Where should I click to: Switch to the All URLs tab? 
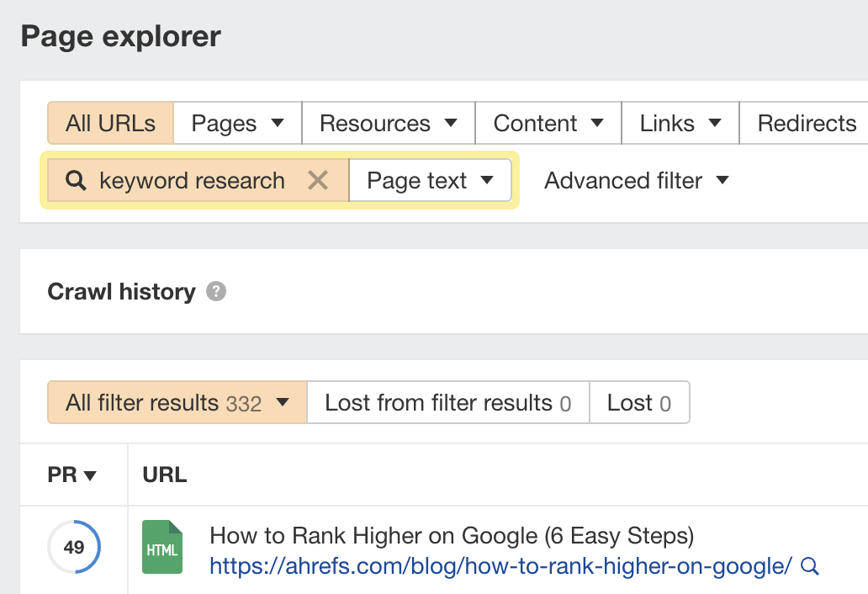109,123
